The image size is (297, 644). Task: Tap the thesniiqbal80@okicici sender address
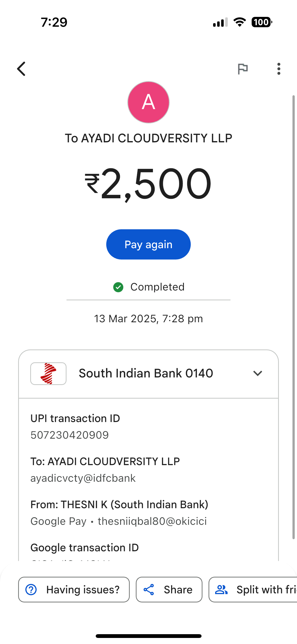pyautogui.click(x=152, y=521)
